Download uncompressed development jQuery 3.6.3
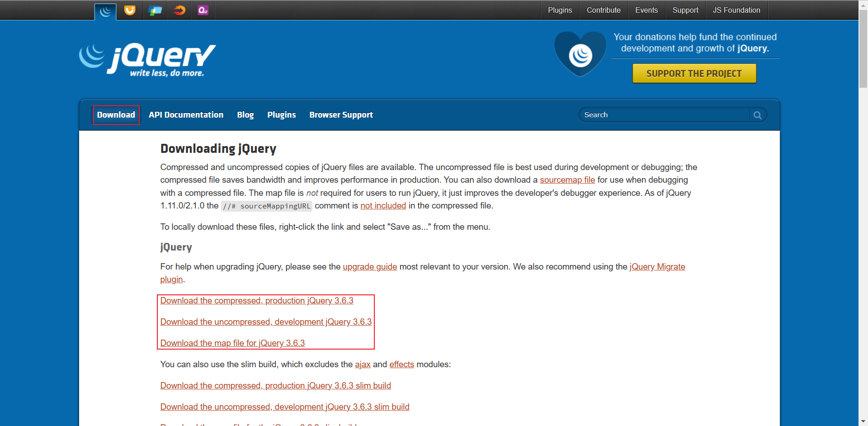 click(x=266, y=322)
